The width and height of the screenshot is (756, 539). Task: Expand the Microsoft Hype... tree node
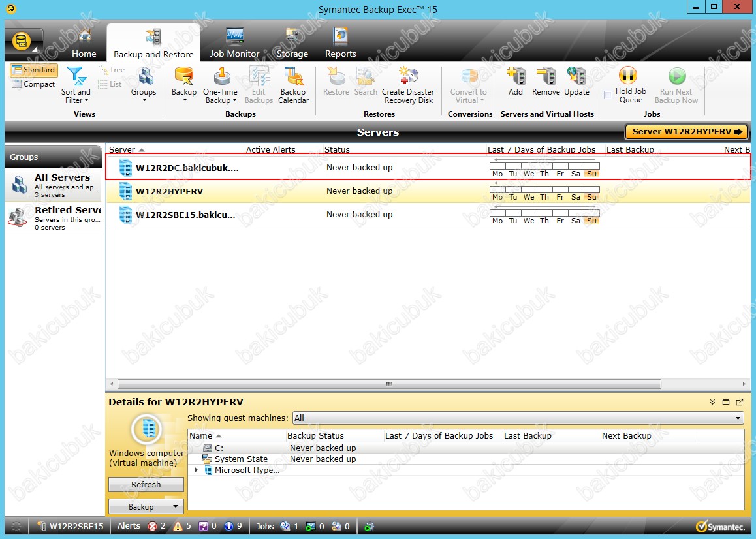(197, 470)
